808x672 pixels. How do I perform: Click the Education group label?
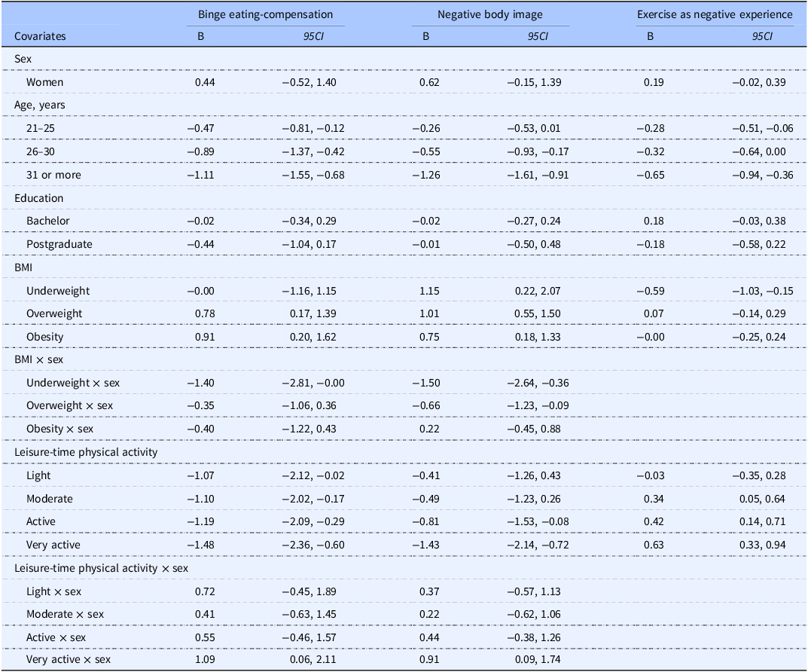[38, 198]
